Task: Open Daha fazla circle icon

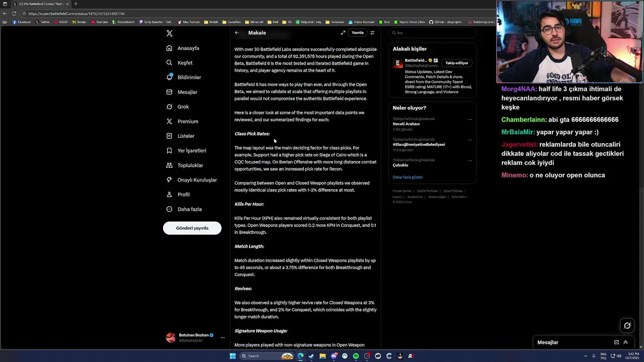Action: (170, 209)
